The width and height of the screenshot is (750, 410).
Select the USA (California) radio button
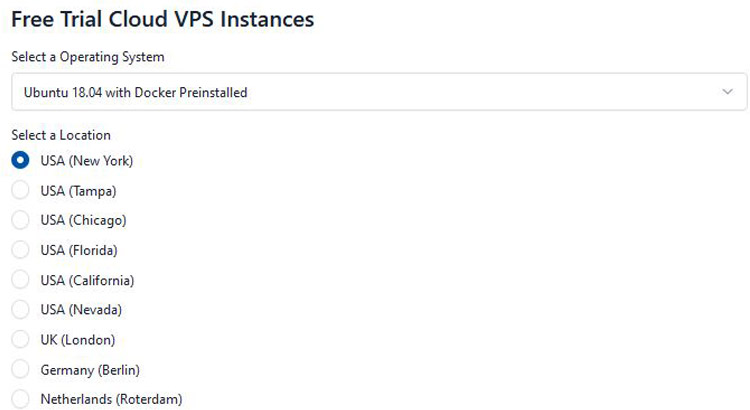(20, 280)
